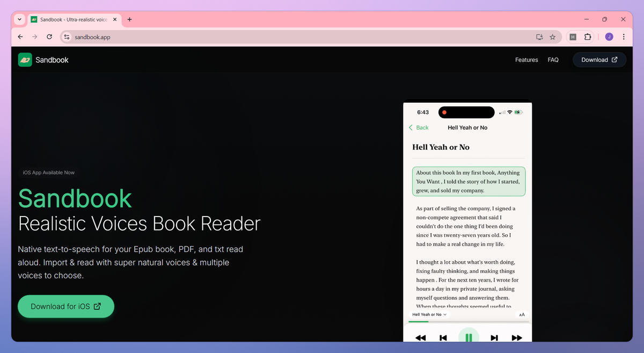644x353 pixels.
Task: Click the red recording indicator dot
Action: point(445,112)
